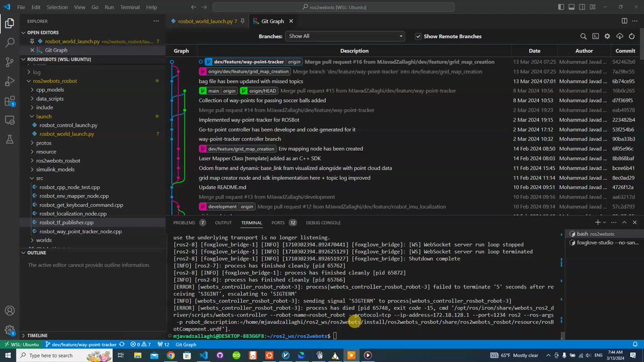Open the Search view in activity bar
644x362 pixels.
click(10, 42)
